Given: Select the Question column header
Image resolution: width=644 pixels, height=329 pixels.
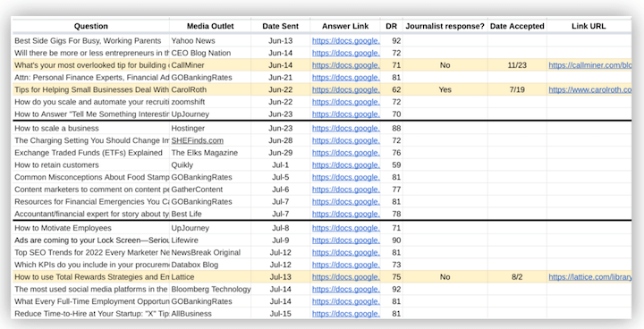Looking at the screenshot, I should 90,26.
